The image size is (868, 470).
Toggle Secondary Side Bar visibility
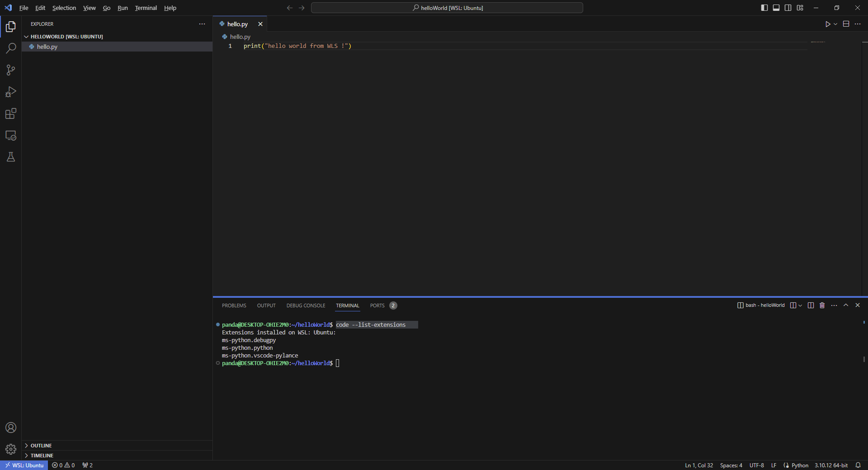(x=788, y=8)
